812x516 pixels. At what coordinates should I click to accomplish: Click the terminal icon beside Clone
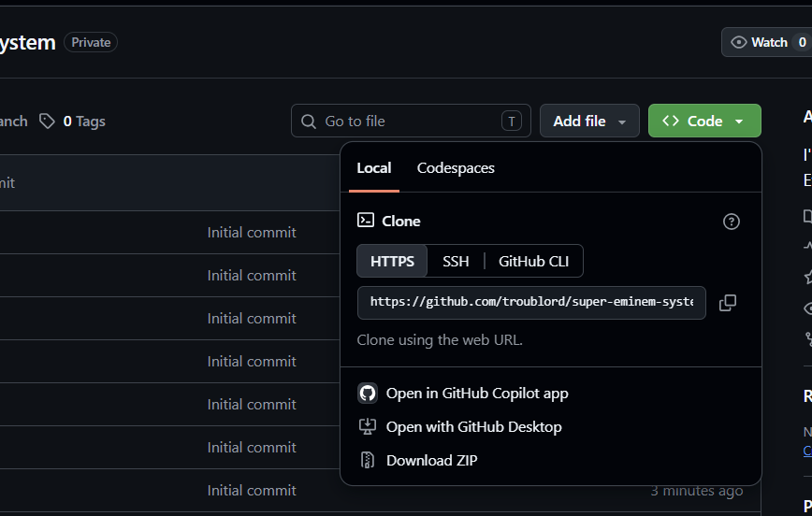tap(366, 220)
